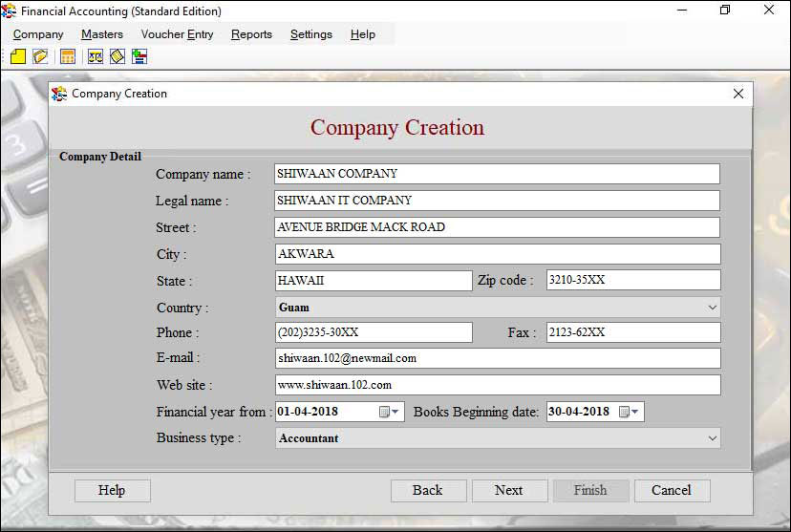The image size is (791, 532).
Task: Click the Phone number input field
Action: (374, 332)
